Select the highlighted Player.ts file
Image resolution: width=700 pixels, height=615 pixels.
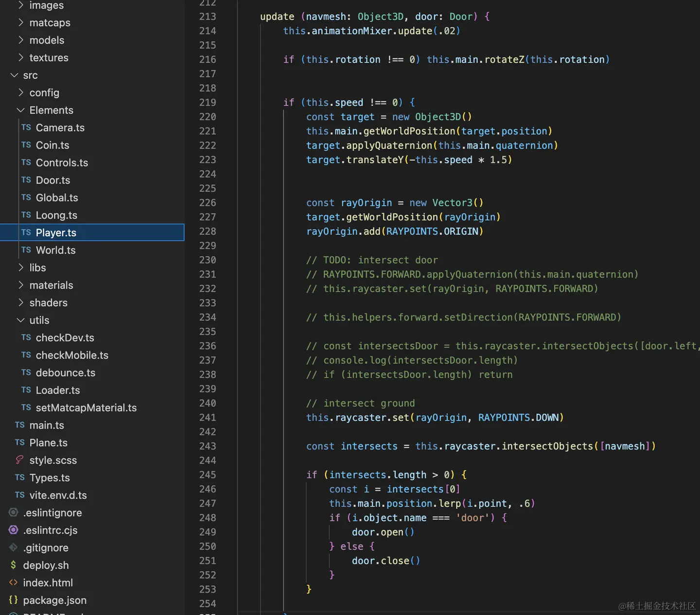92,232
